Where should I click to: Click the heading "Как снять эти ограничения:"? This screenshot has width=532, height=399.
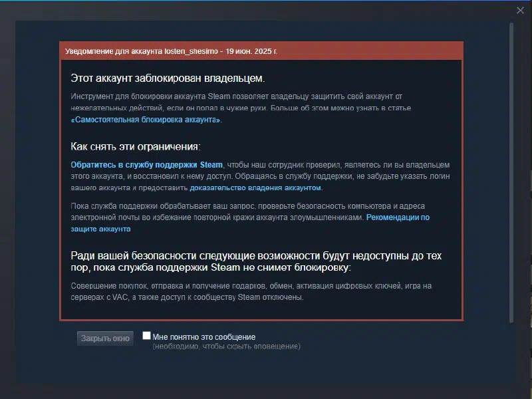136,146
